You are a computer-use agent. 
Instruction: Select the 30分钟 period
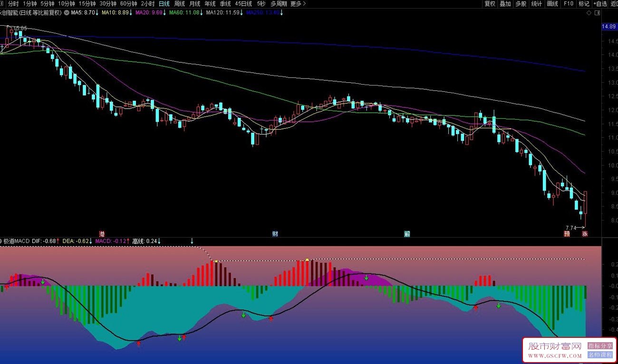coord(107,3)
